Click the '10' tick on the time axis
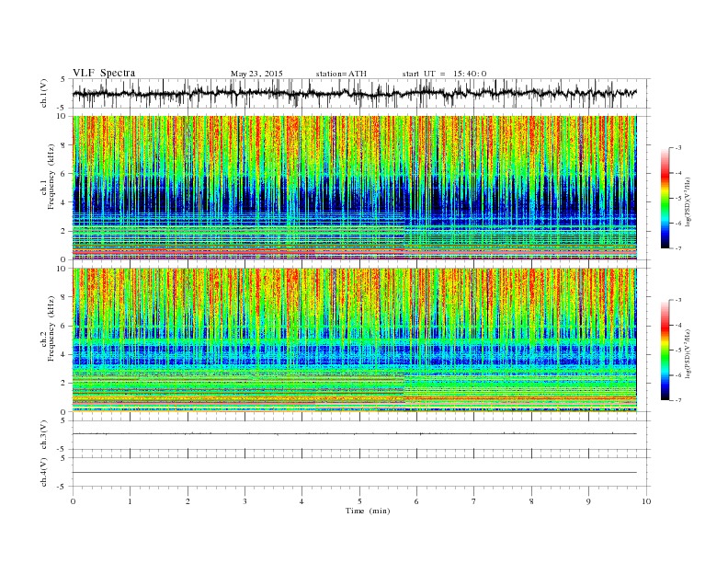 point(646,501)
